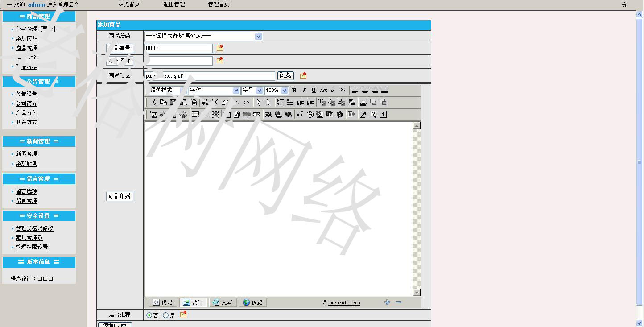Insert bulleted list
The height and width of the screenshot is (327, 644).
point(290,102)
